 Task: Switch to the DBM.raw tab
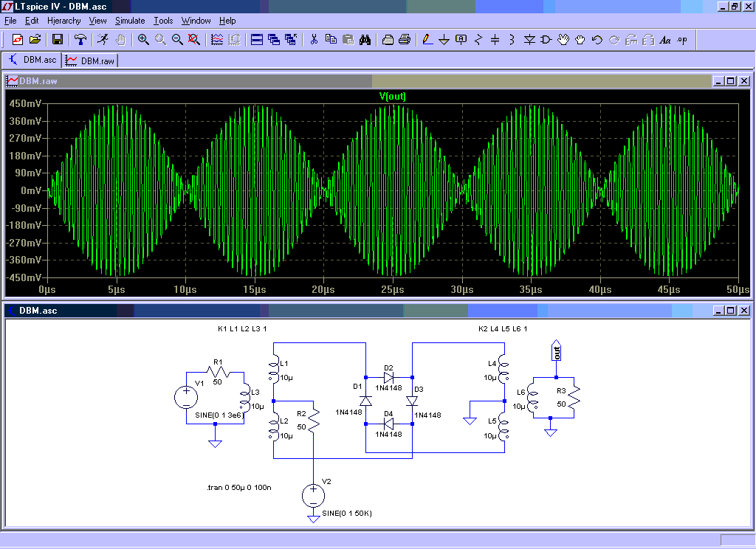[x=92, y=60]
